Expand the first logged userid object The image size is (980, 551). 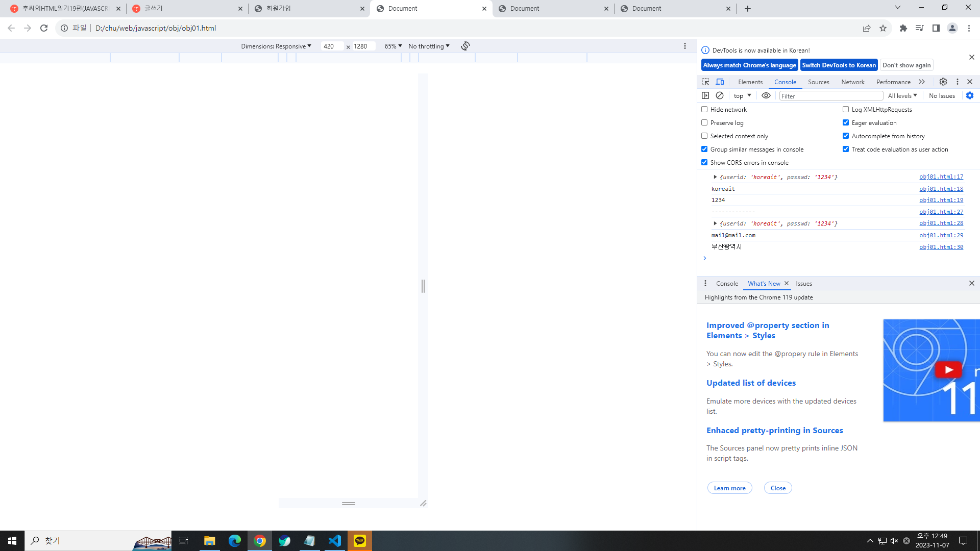click(x=715, y=177)
